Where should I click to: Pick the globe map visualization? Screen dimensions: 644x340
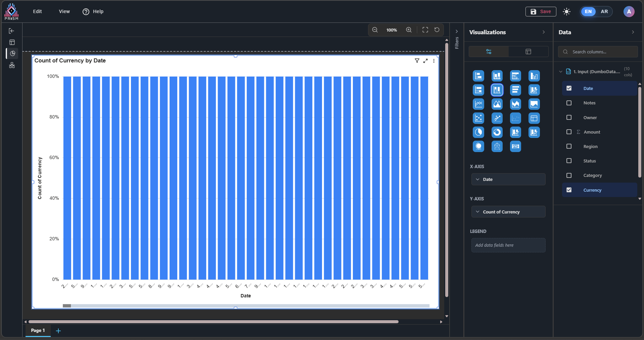click(x=478, y=146)
